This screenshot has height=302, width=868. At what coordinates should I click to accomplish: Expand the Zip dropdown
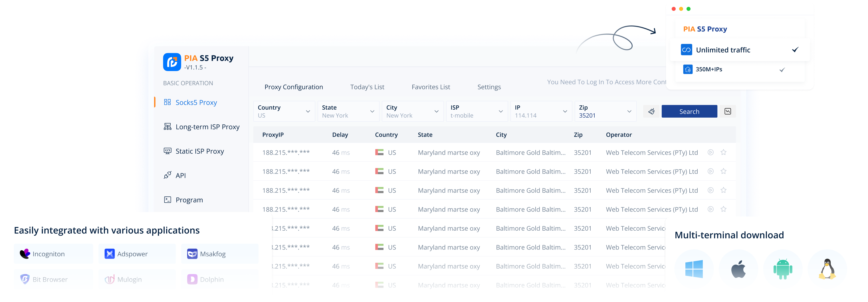click(x=605, y=111)
